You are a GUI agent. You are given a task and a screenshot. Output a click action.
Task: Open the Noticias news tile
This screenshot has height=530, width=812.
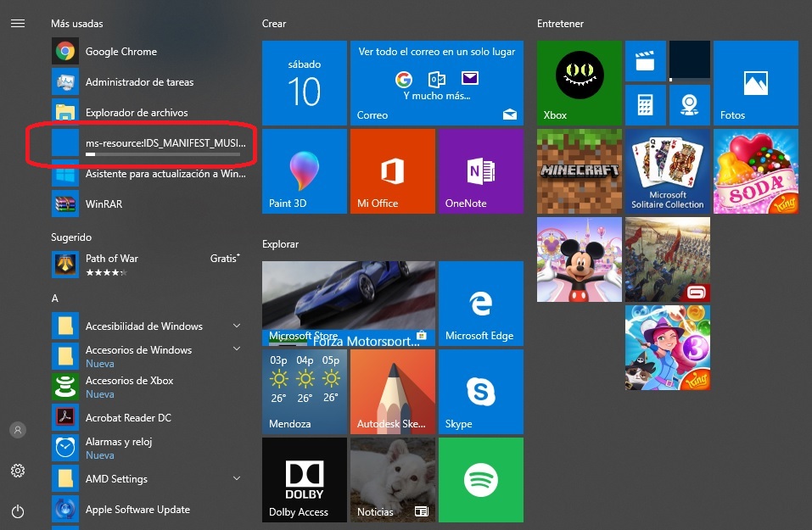[393, 480]
